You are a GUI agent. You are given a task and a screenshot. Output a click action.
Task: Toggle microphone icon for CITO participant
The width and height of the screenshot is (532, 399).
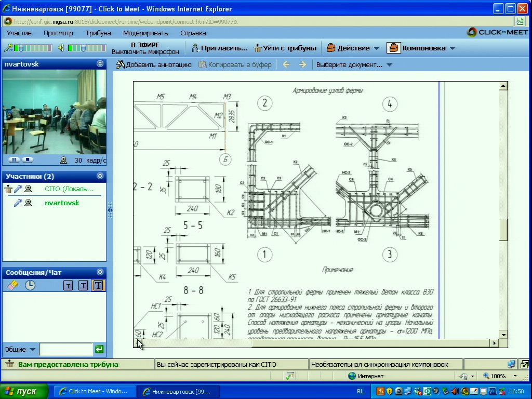pyautogui.click(x=18, y=189)
